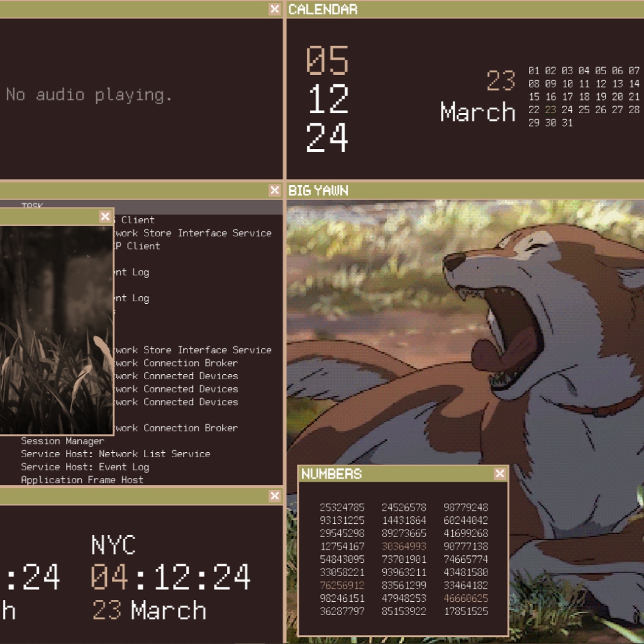Click number 93963211 in Numbers window
Screen dimensions: 644x644
click(404, 572)
